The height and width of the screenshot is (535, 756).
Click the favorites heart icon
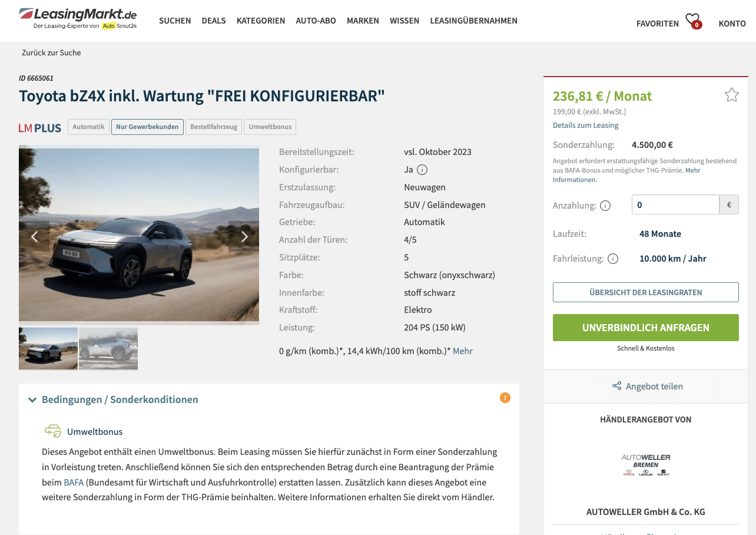click(693, 21)
